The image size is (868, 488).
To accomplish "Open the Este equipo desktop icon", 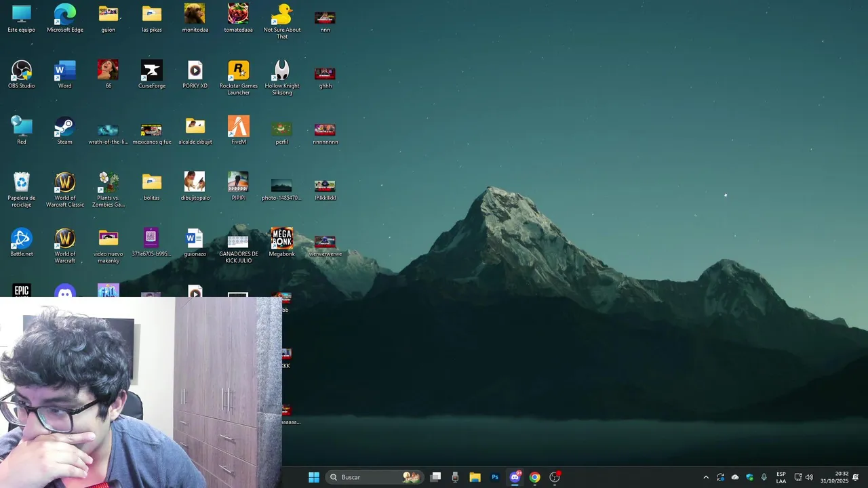I will click(22, 19).
